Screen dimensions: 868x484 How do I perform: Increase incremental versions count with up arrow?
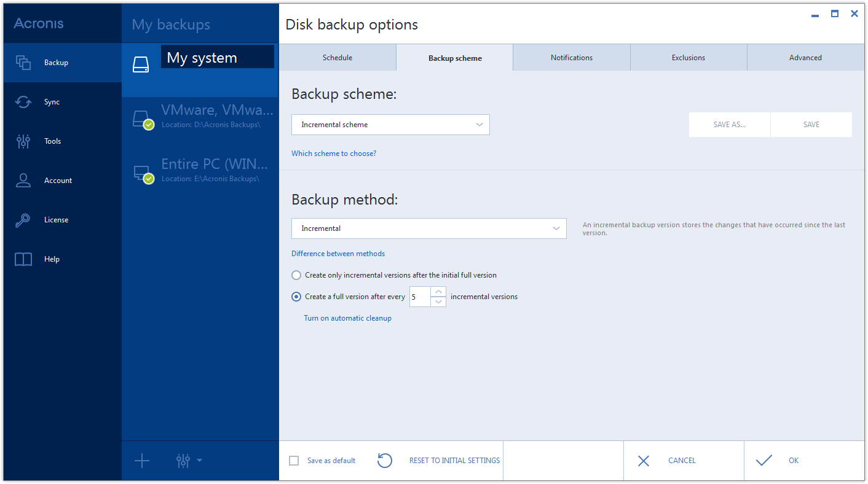[438, 292]
